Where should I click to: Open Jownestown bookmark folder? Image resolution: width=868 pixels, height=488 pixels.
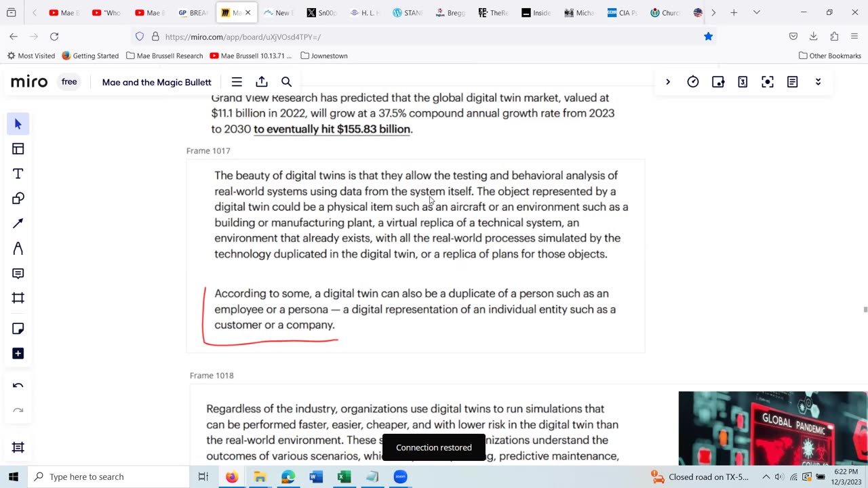pyautogui.click(x=324, y=56)
